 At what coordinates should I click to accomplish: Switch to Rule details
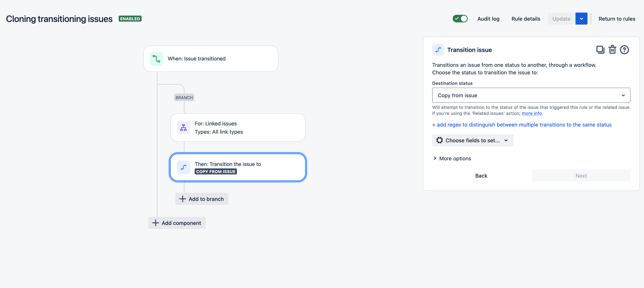tap(526, 19)
